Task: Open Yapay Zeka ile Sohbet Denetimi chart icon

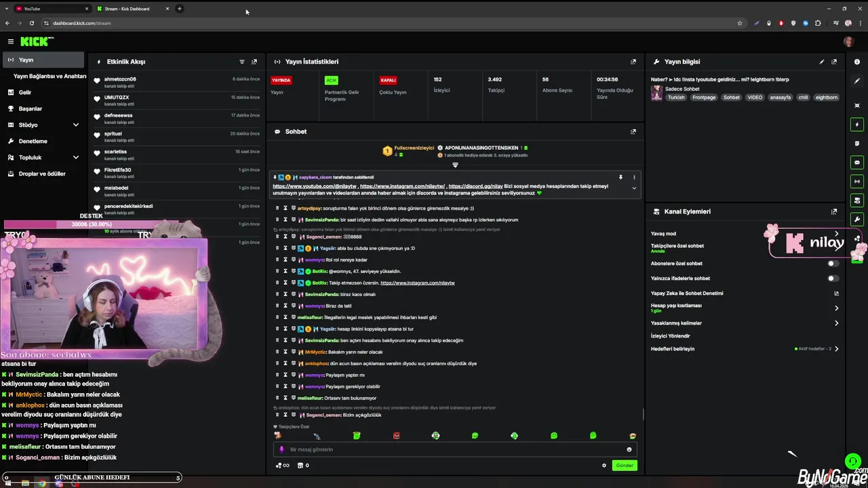Action: point(836,293)
